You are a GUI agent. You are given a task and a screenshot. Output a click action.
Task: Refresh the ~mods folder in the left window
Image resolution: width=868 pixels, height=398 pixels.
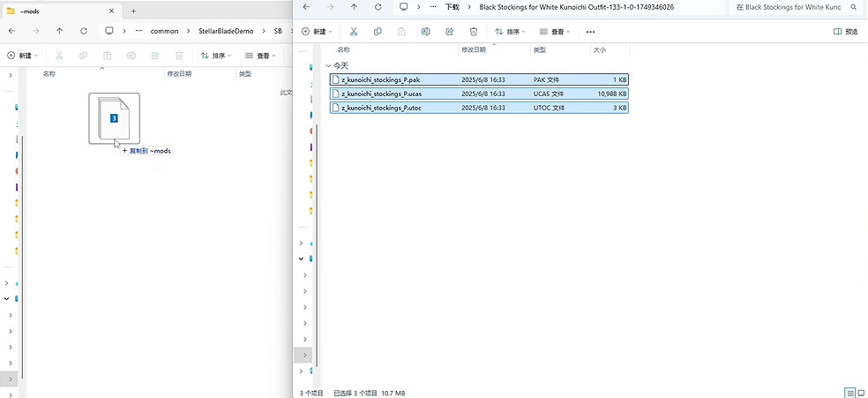[x=83, y=31]
